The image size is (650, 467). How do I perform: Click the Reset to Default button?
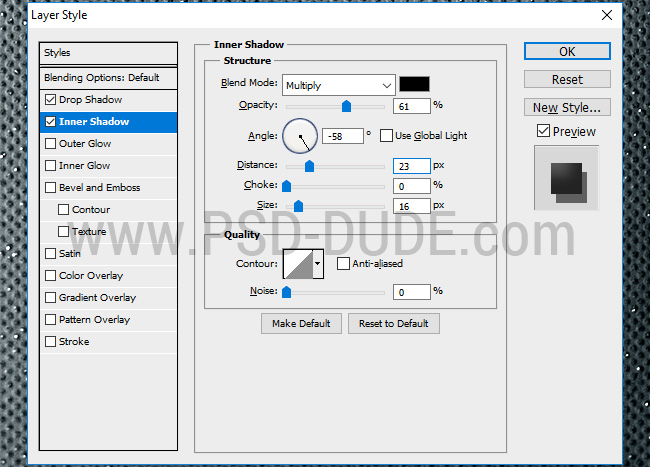tap(394, 323)
